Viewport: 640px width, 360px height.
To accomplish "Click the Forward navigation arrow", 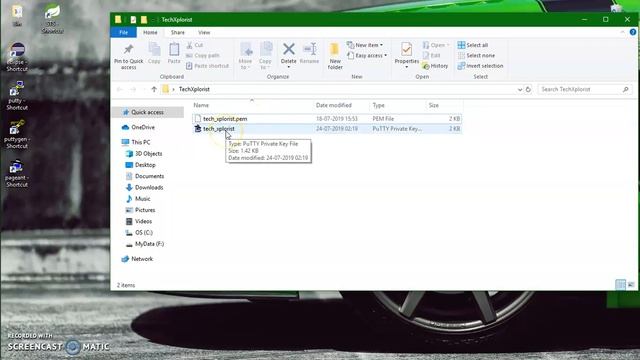I will pos(133,89).
